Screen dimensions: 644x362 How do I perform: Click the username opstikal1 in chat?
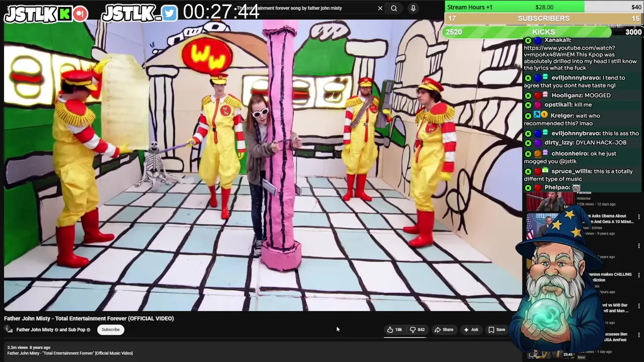tap(558, 105)
